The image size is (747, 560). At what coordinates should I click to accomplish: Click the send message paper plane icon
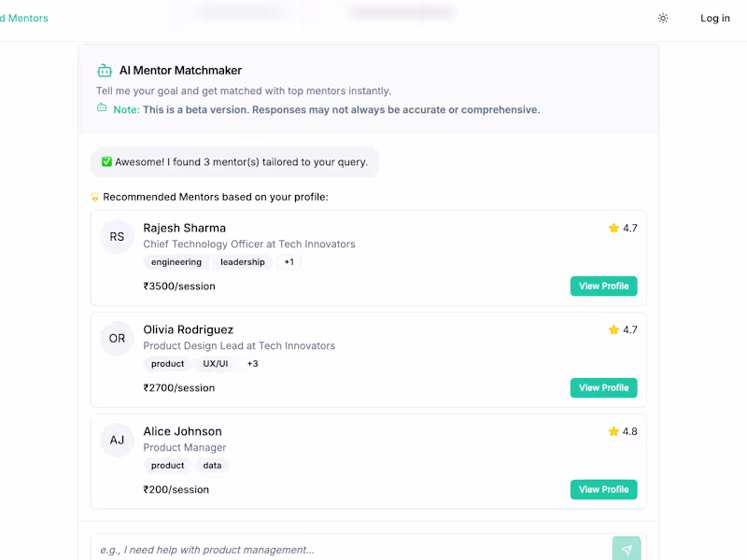point(627,550)
